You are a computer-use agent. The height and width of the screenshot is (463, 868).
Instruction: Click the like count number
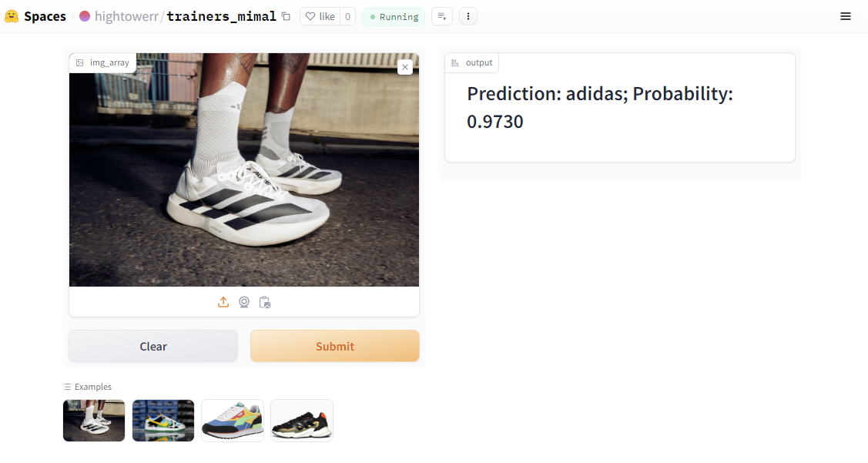(347, 17)
